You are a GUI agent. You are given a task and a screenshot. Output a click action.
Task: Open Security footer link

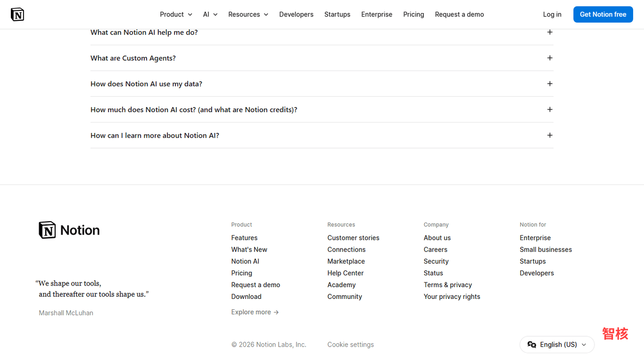436,262
